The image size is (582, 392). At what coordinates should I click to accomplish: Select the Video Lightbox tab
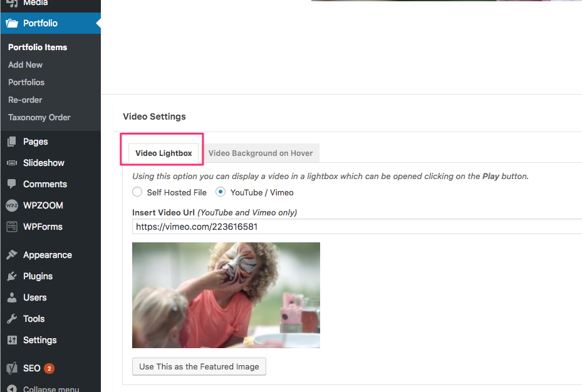point(164,153)
